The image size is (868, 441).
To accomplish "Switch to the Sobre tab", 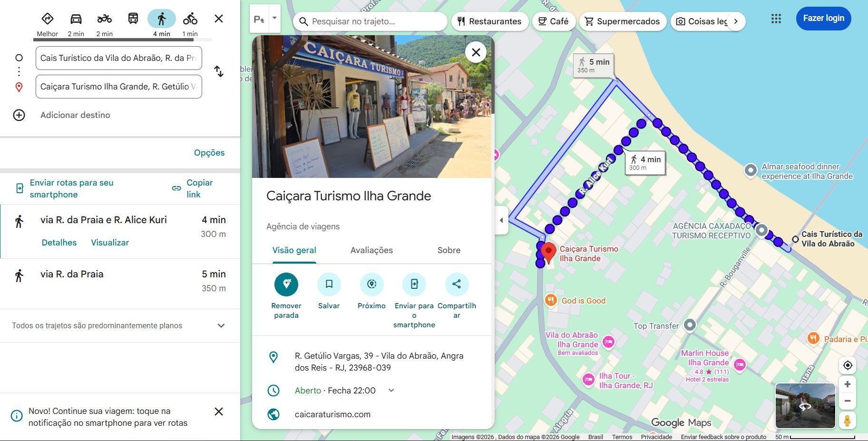I will (449, 250).
